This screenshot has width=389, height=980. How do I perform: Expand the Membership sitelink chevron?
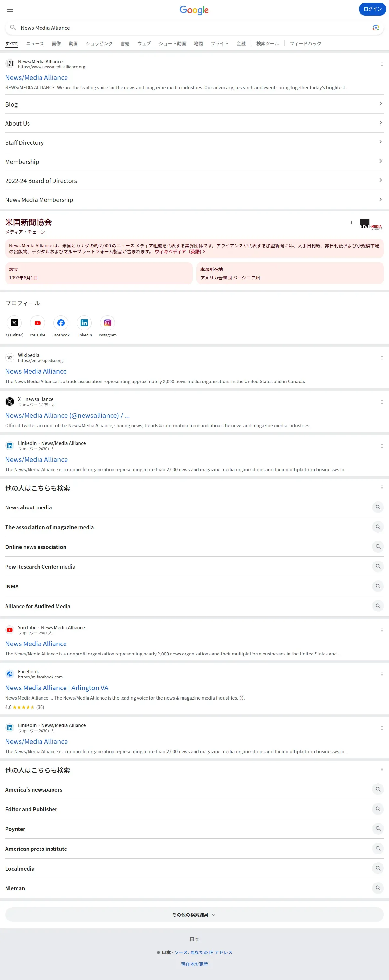coord(380,161)
